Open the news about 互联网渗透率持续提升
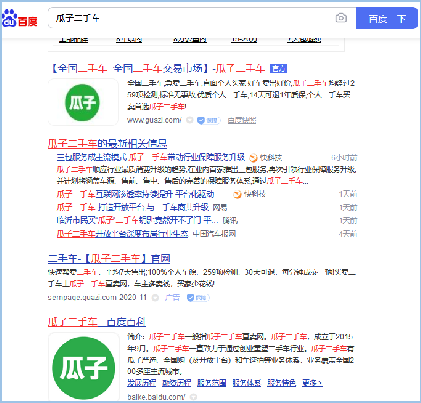Image resolution: width=421 pixels, height=403 pixels. point(135,194)
